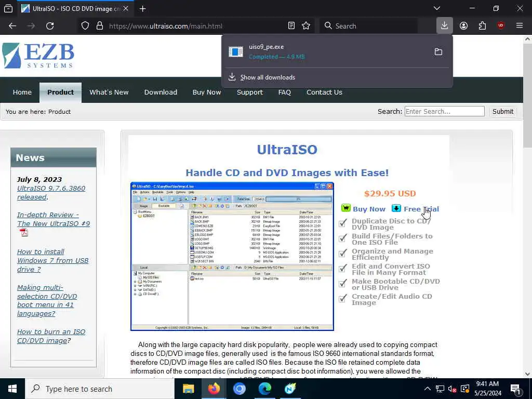
Task: Bookmark this page with the star icon
Action: pyautogui.click(x=306, y=26)
